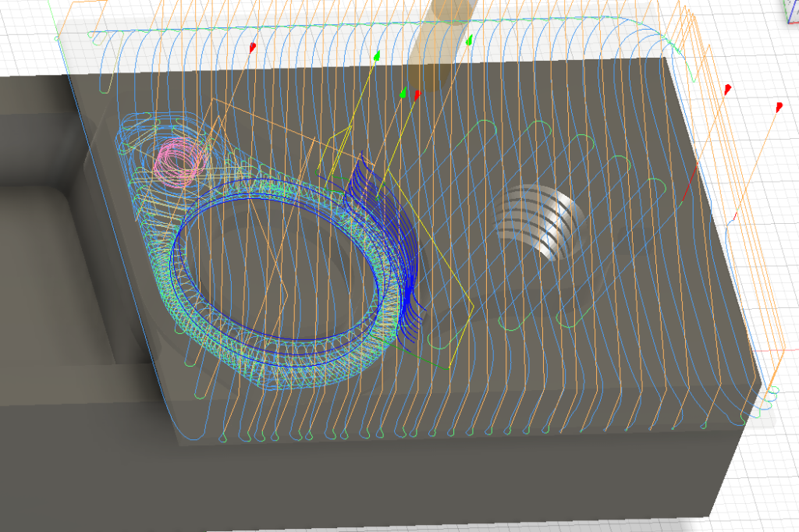Select the far-right red toolpath end marker
The height and width of the screenshot is (532, 799).
click(778, 106)
